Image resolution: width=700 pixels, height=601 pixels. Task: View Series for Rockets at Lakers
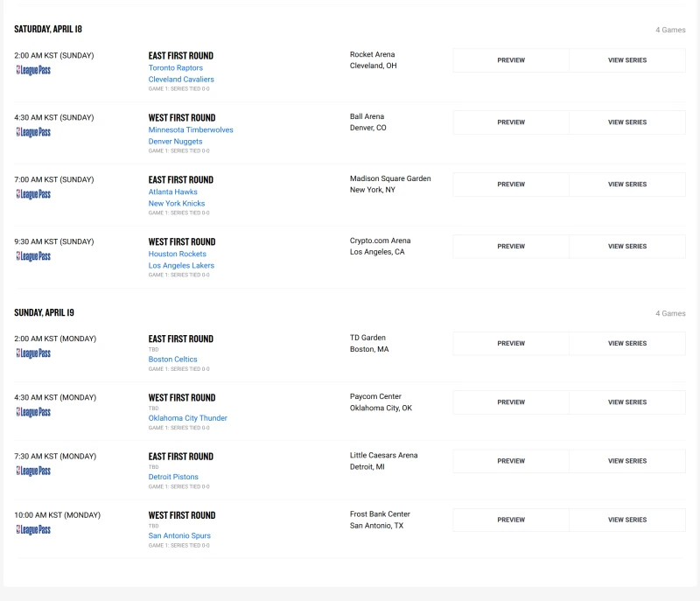(627, 247)
